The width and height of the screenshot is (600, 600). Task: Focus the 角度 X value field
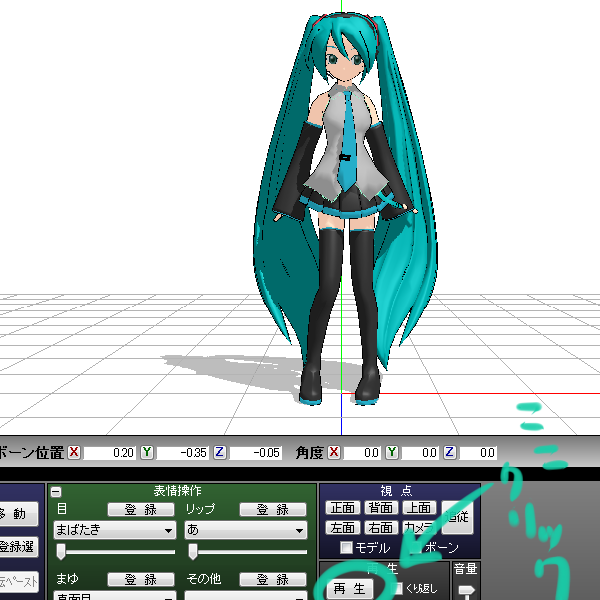[x=362, y=453]
